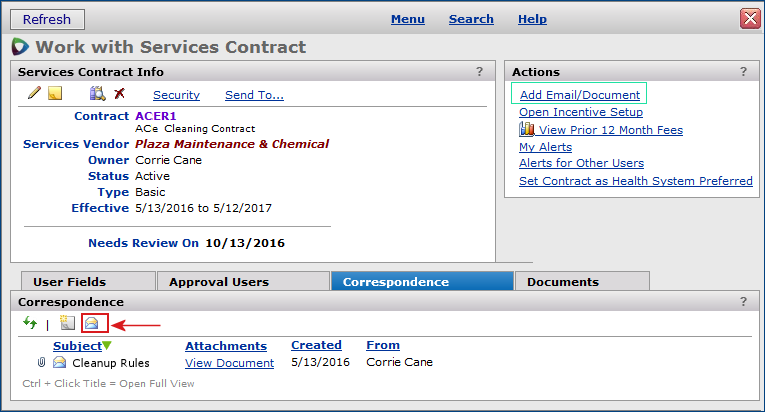Click the red X delete icon

point(119,94)
